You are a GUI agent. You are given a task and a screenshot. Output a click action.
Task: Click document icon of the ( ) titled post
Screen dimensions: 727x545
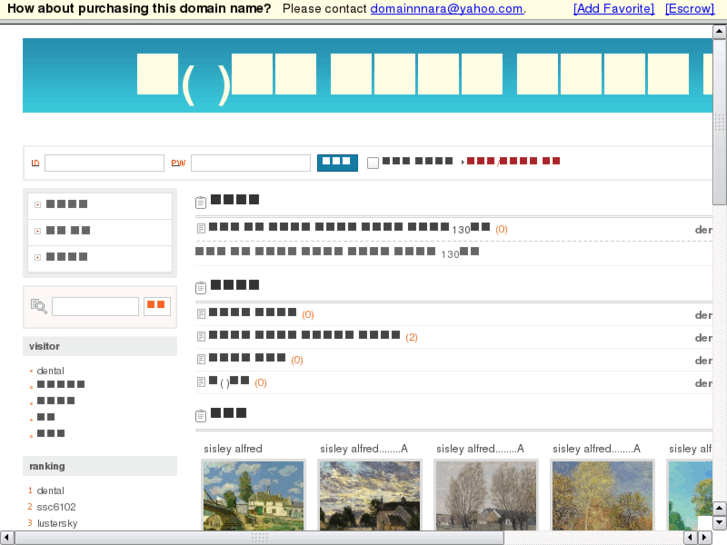click(201, 382)
